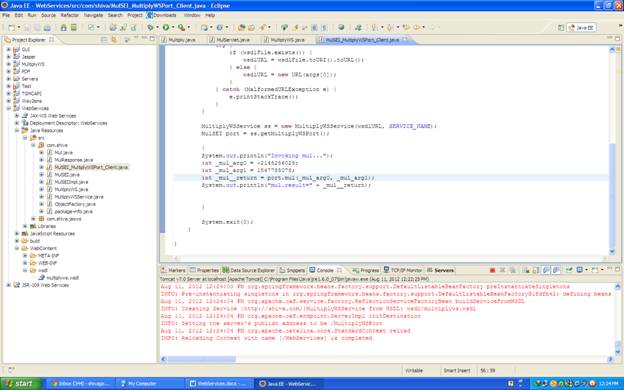Collapse the WebContent folder node
The width and height of the screenshot is (624, 390).
[x=17, y=248]
